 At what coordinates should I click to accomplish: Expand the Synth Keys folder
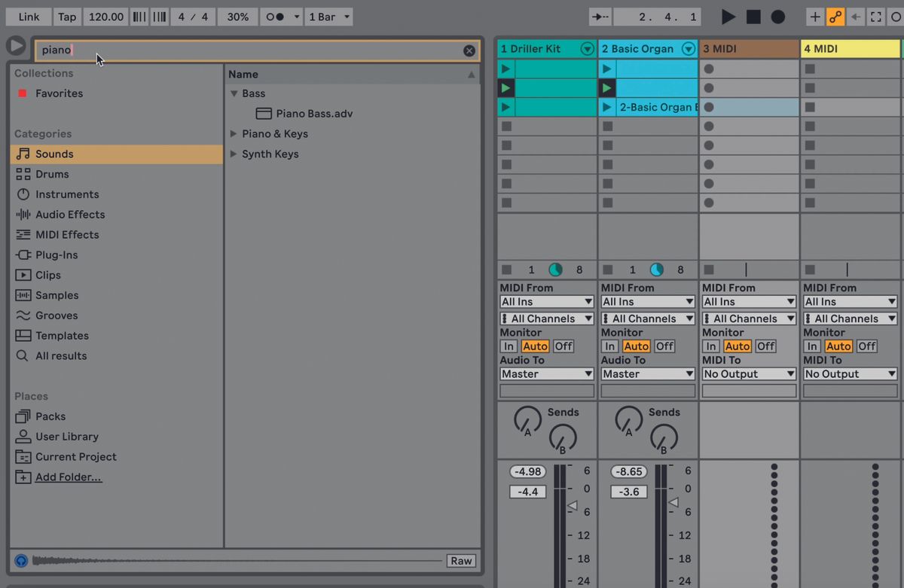tap(234, 154)
